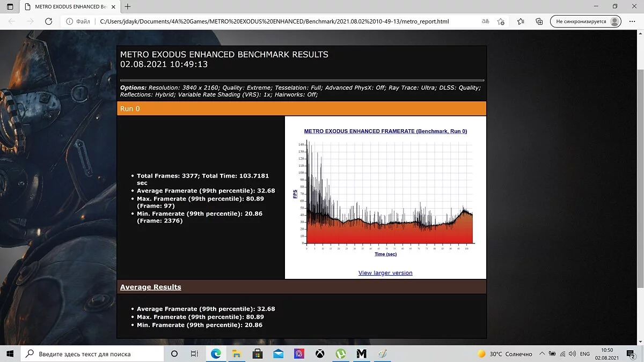The height and width of the screenshot is (362, 644).
Task: Open a new browser tab
Action: [128, 7]
